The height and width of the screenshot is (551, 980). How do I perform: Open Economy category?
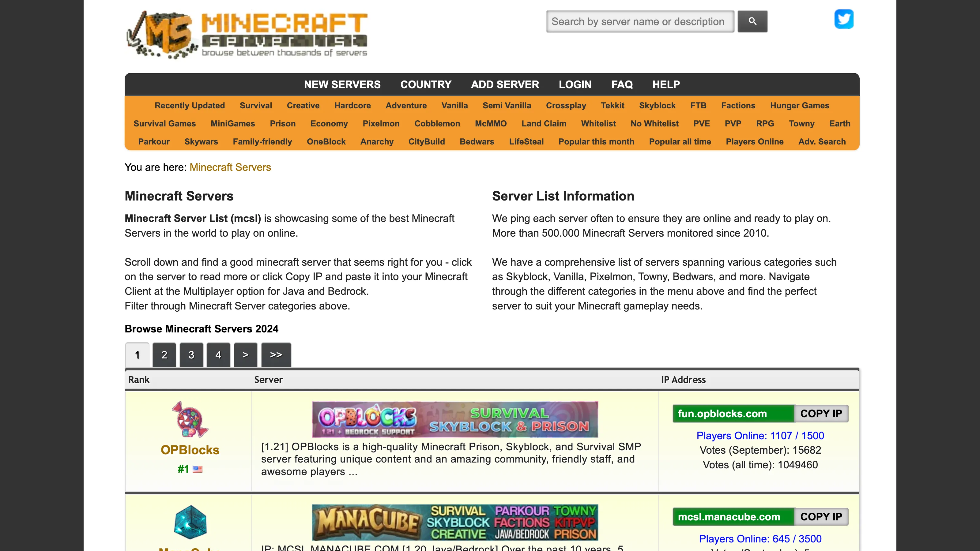329,124
